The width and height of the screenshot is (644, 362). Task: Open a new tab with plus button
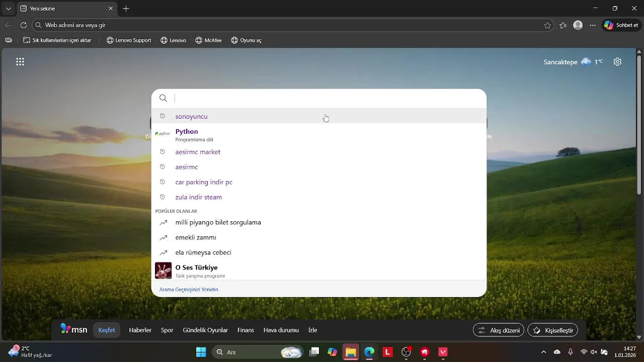point(126,9)
